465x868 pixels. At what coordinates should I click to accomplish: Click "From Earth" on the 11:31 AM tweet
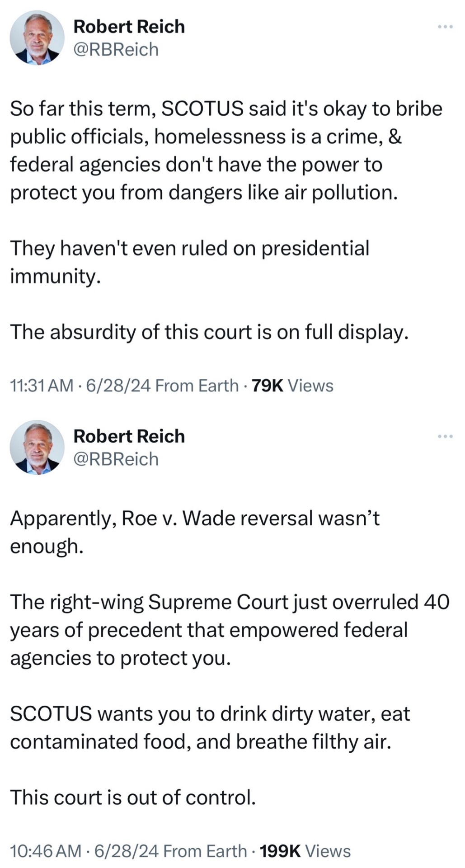point(197,386)
